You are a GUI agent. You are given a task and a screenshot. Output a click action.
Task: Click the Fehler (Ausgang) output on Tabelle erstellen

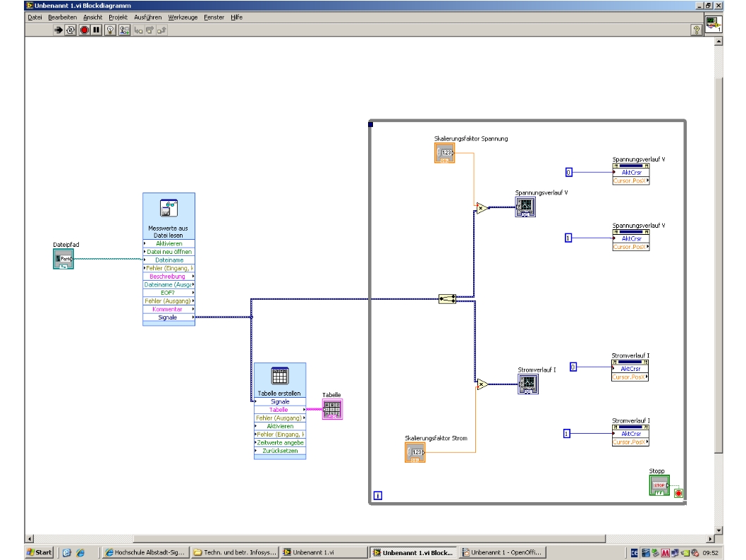(280, 418)
